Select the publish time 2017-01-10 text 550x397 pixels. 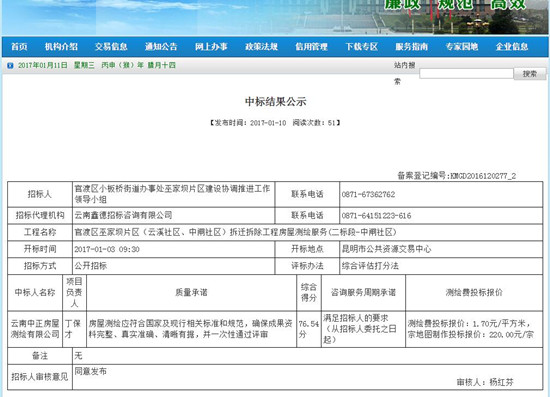(x=268, y=123)
